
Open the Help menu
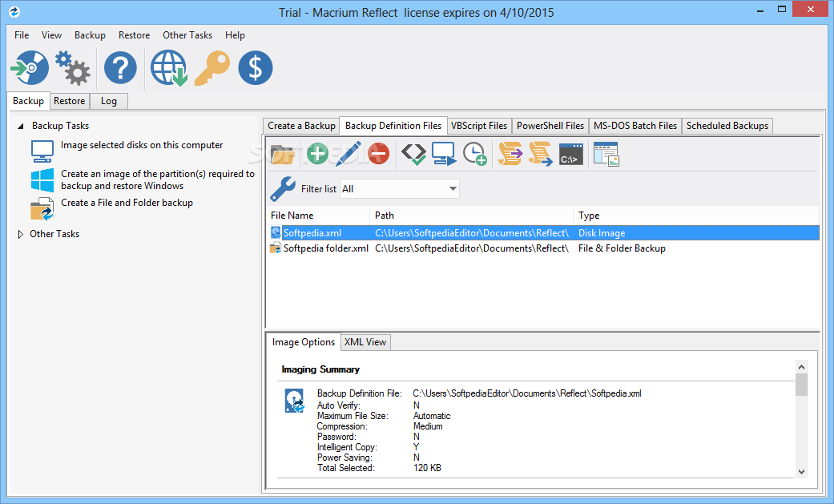(x=235, y=35)
